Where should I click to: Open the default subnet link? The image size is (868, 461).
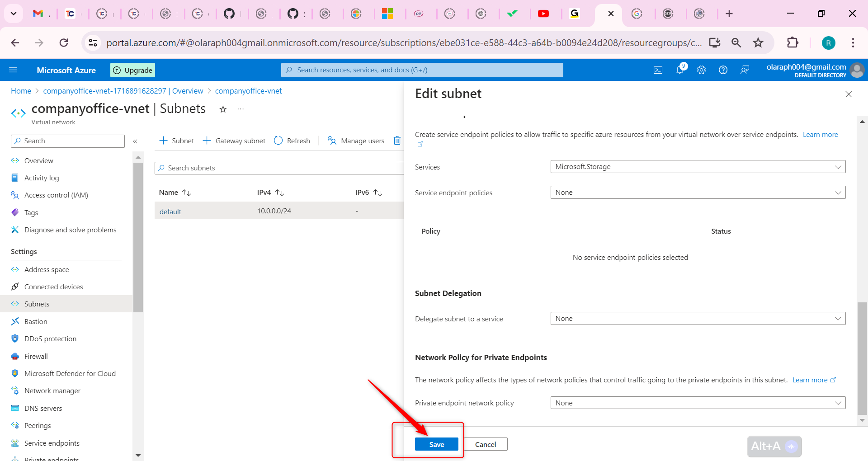pyautogui.click(x=170, y=212)
